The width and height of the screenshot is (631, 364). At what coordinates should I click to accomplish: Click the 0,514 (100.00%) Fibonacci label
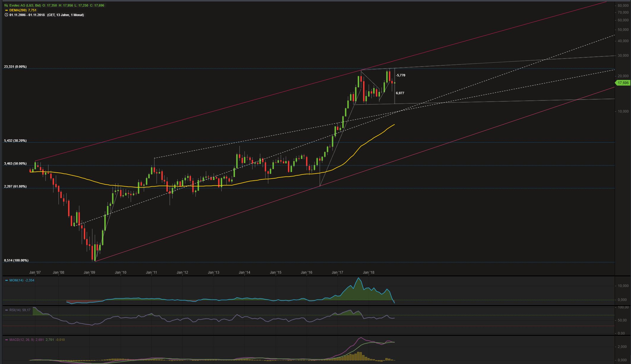[16, 260]
